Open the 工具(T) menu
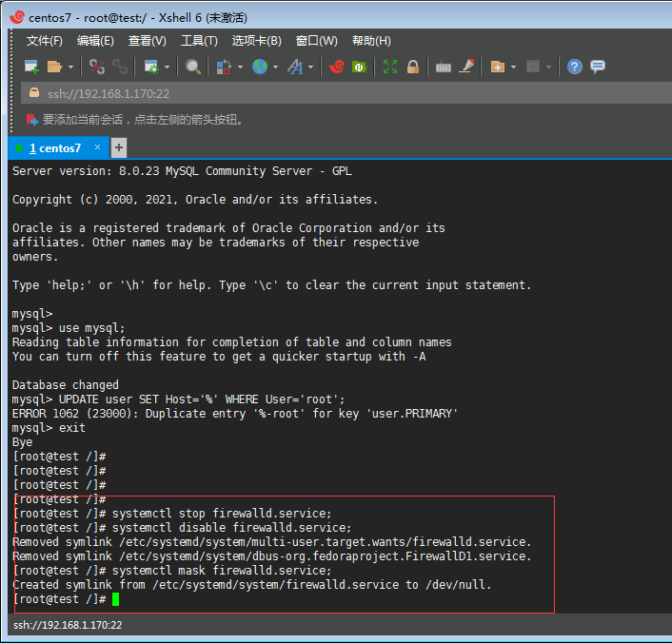Viewport: 672px width, 643px height. 199,41
